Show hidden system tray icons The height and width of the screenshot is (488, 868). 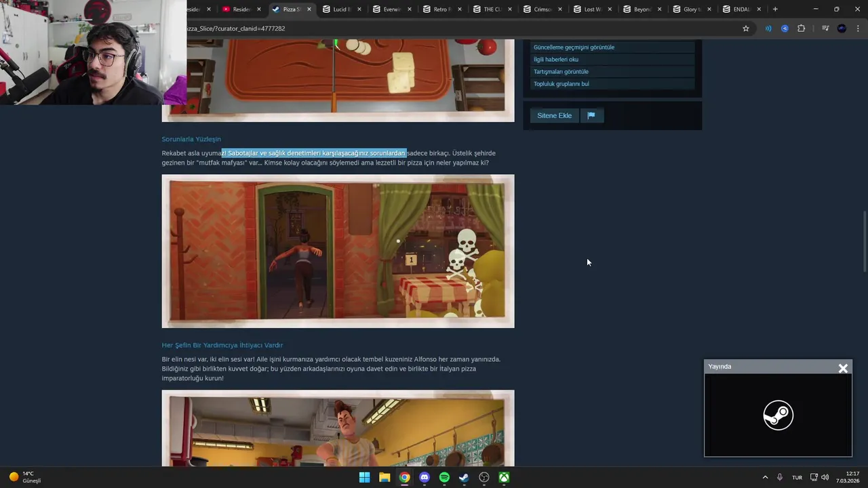point(765,477)
